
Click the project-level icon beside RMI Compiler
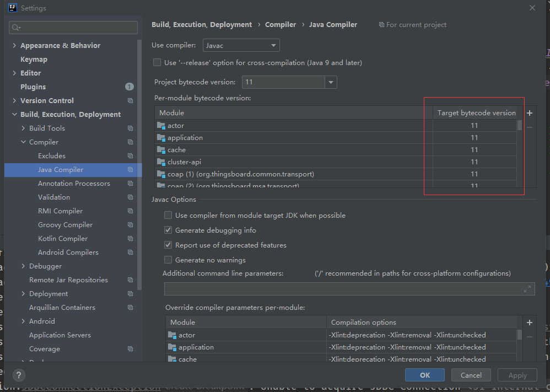[x=130, y=211]
